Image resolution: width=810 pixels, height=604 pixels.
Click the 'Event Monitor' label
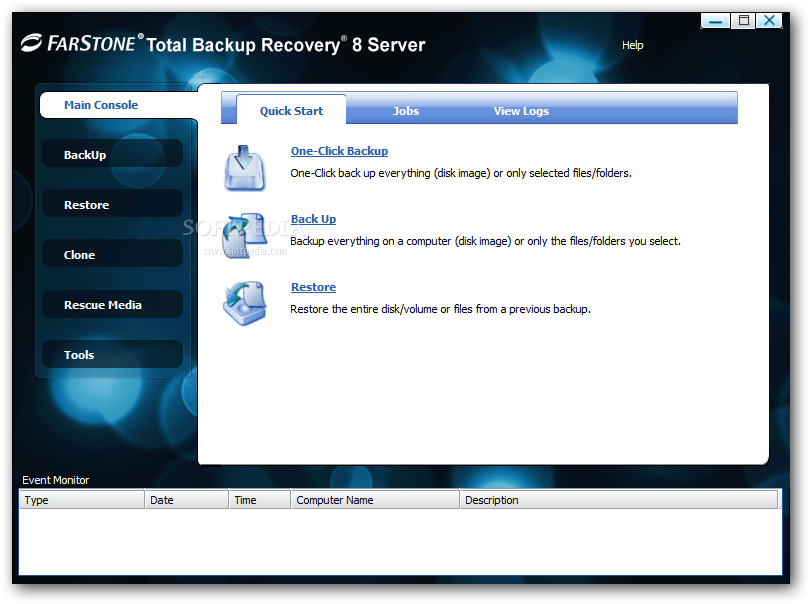[55, 480]
